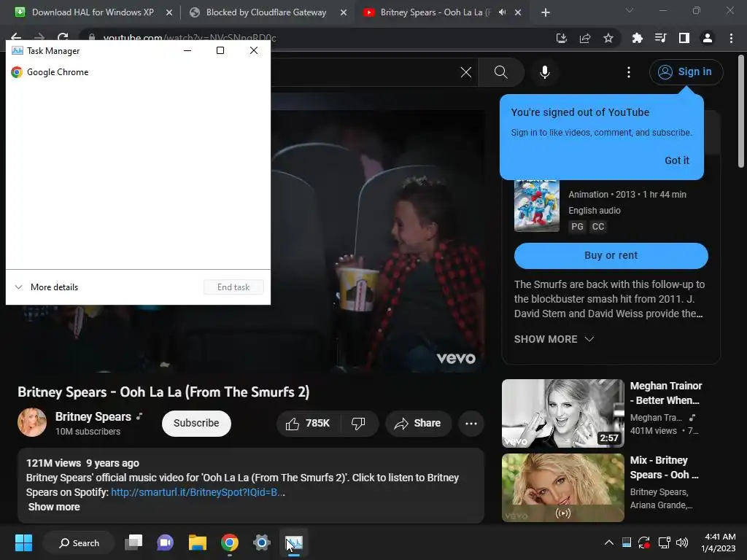Open Settings gear in the taskbar
The height and width of the screenshot is (560, 747).
tap(262, 542)
